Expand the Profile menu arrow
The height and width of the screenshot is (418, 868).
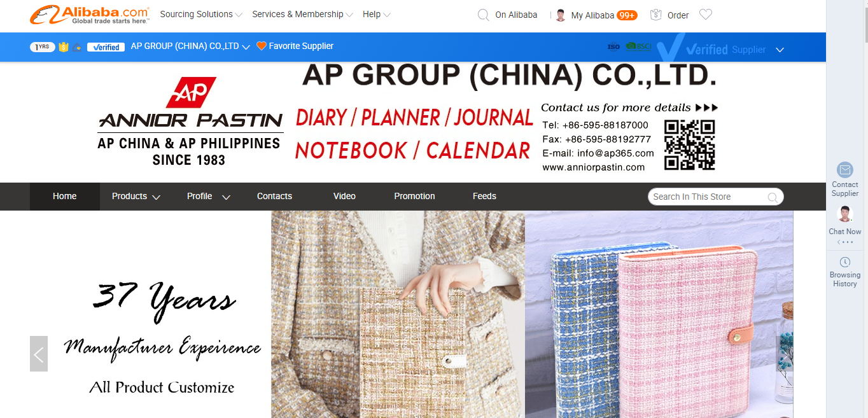[x=225, y=197]
